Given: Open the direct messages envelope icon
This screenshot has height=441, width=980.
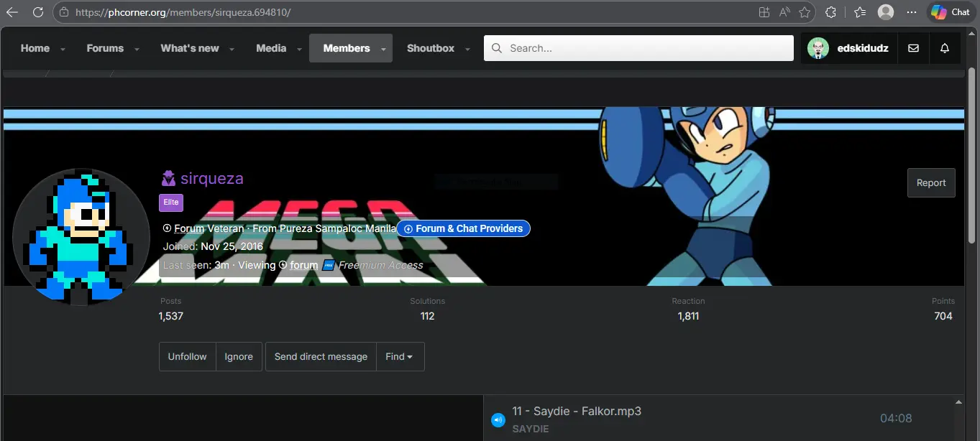Looking at the screenshot, I should coord(913,48).
